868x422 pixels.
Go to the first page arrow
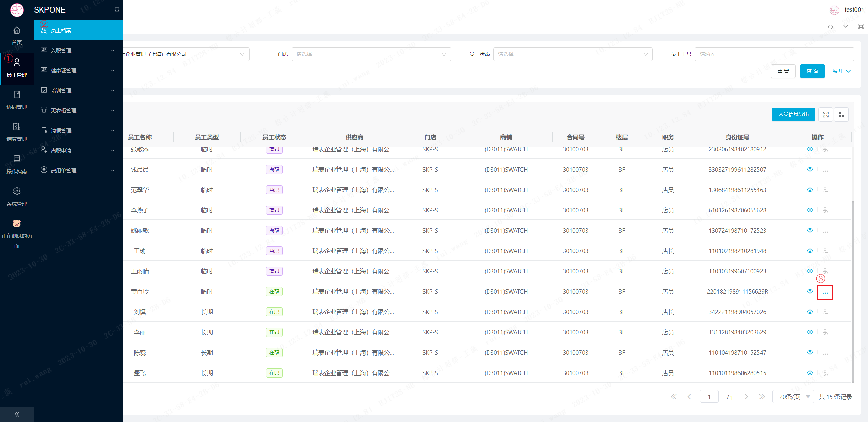[x=673, y=397]
